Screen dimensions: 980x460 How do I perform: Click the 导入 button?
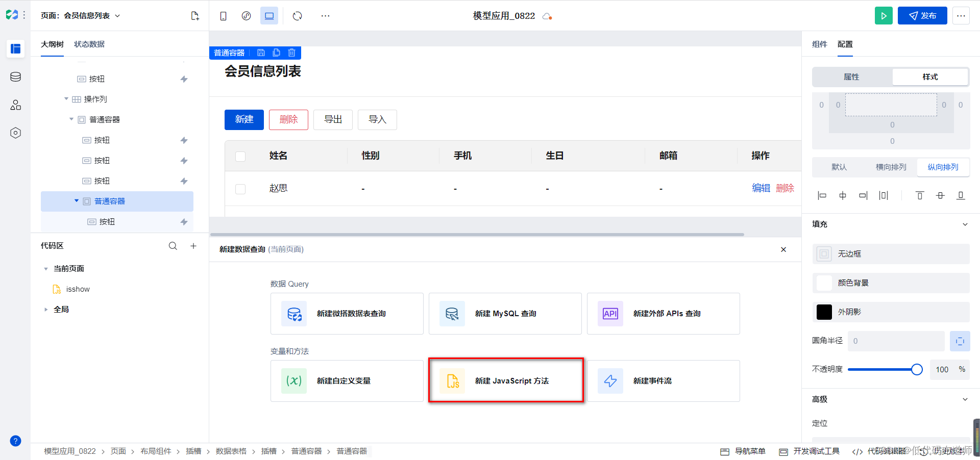[377, 120]
